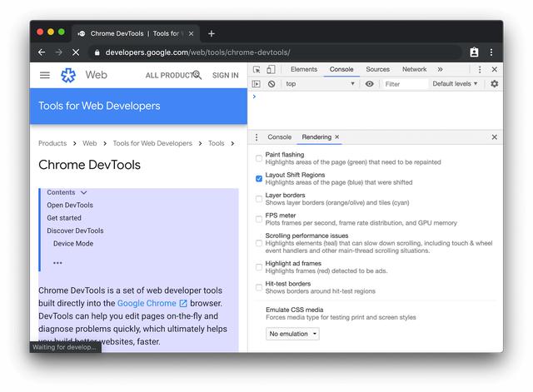Enable Scrolling performance issues checkbox
The image size is (533, 392).
pos(259,243)
